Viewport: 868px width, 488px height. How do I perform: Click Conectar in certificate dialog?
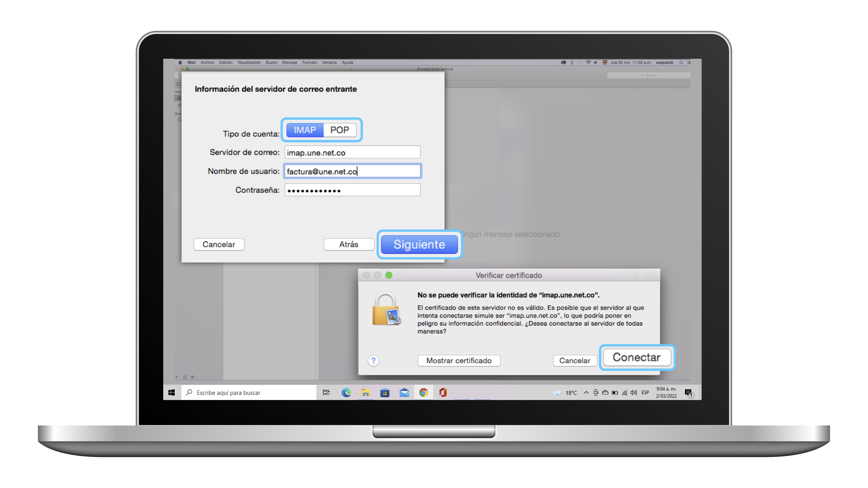coord(637,357)
